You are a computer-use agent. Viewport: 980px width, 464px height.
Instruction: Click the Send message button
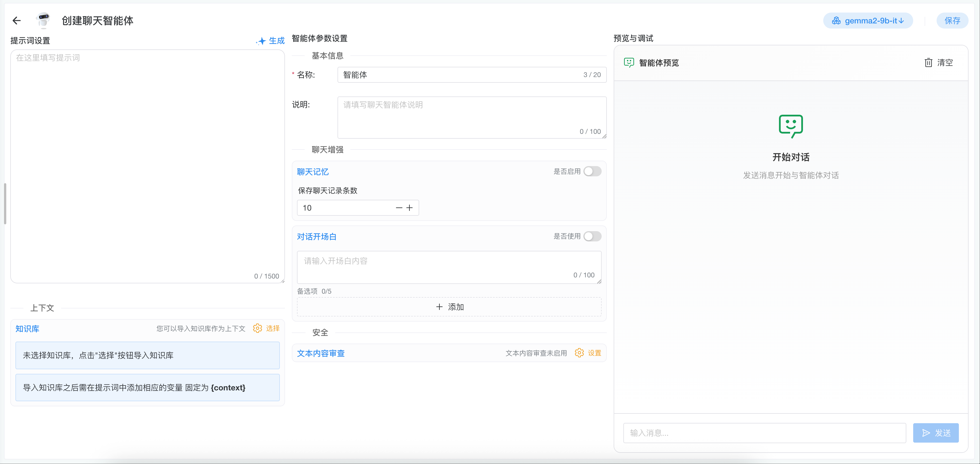pyautogui.click(x=935, y=433)
